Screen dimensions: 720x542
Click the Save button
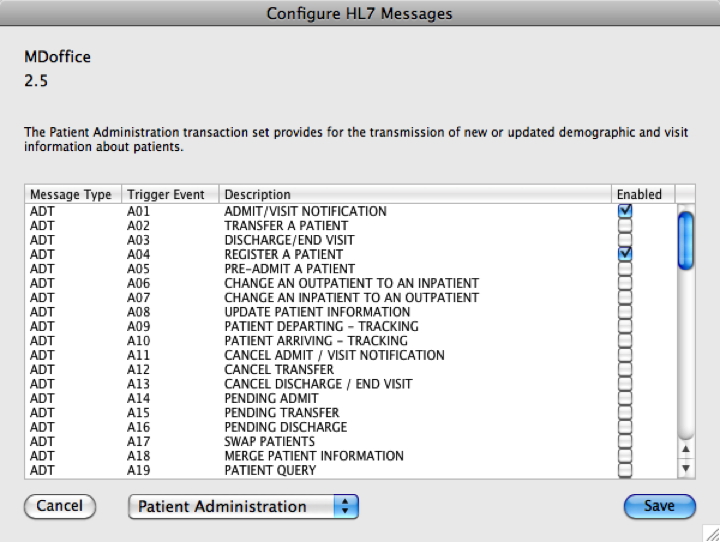(658, 506)
